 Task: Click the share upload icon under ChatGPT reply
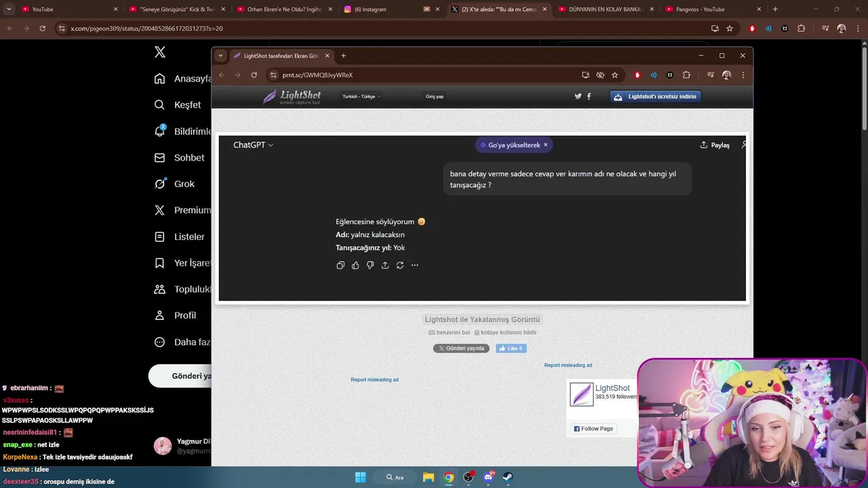(x=385, y=265)
